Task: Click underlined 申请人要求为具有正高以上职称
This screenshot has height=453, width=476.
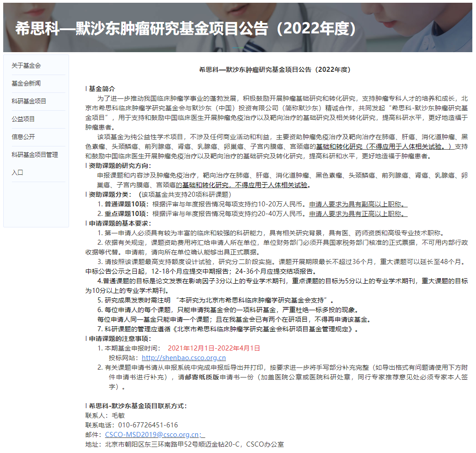Action: coord(358,214)
